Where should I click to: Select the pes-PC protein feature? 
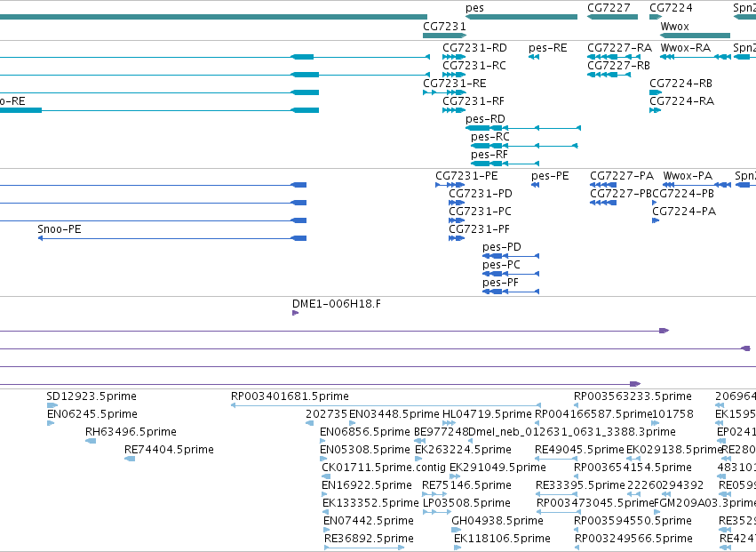(511, 274)
